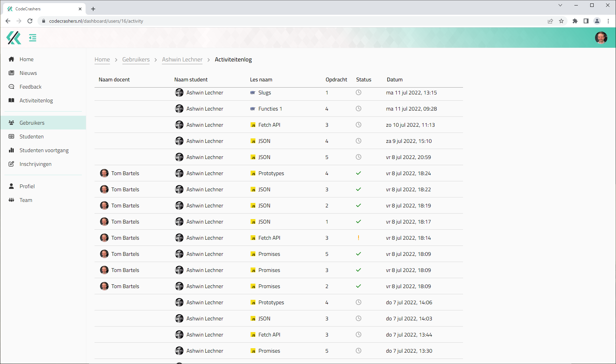Select the Team sidebar item
Viewport: 616px width, 364px height.
tap(26, 200)
